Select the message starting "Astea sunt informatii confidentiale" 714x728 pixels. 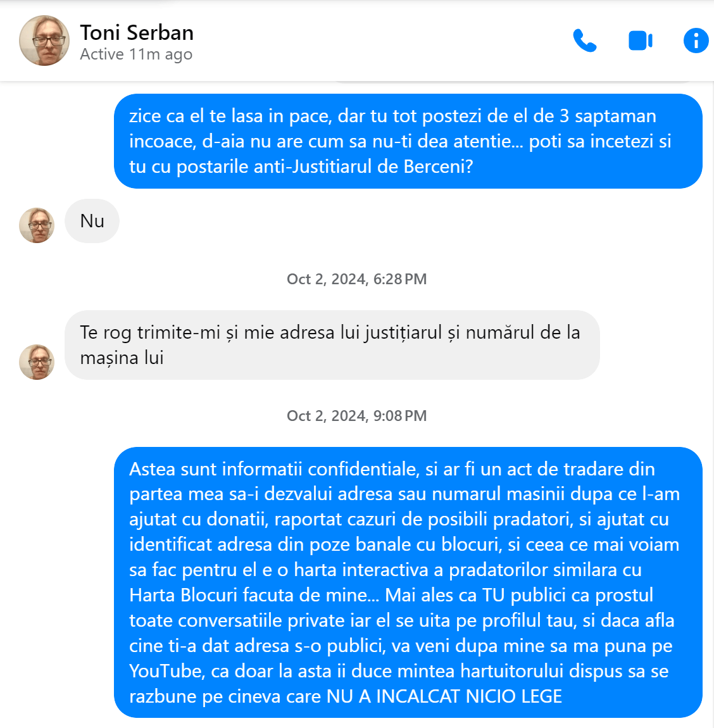click(408, 582)
